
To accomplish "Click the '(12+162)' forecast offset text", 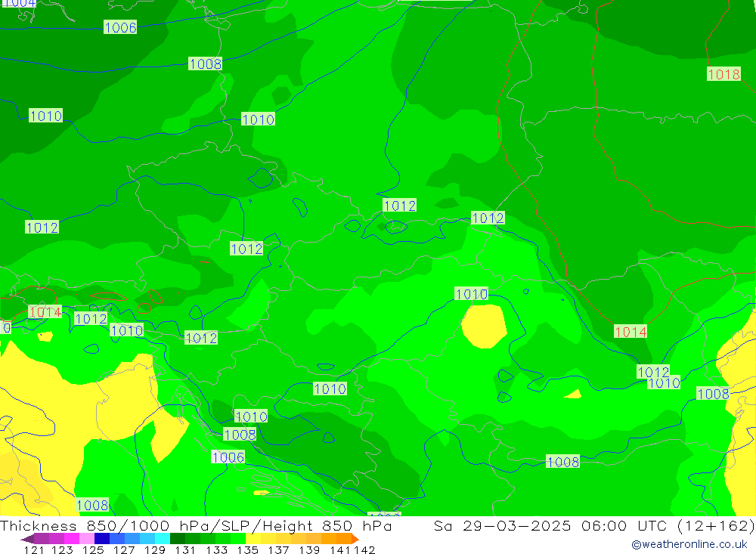I will tap(716, 525).
